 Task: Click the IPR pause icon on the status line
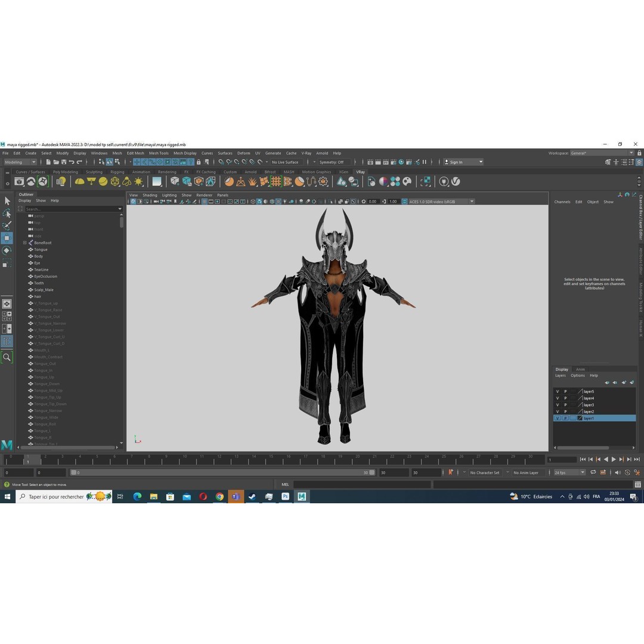[x=425, y=162]
